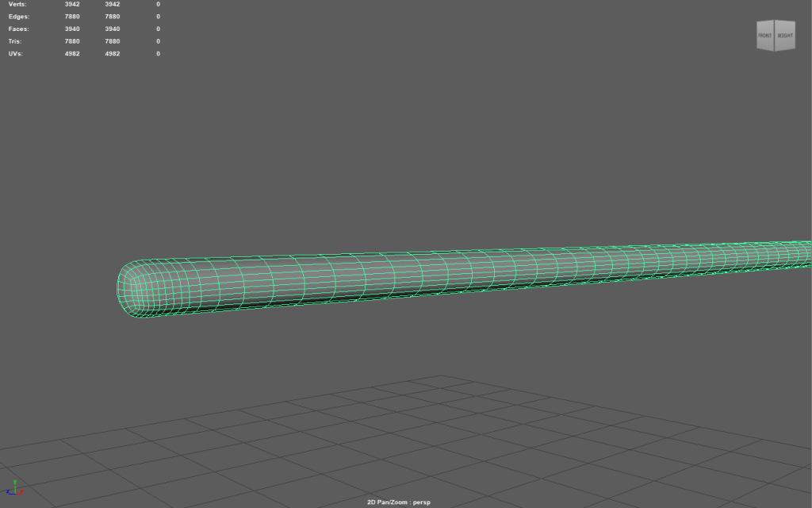Click the second 3940 value in the Faces row
Image resolution: width=812 pixels, height=508 pixels.
[112, 29]
